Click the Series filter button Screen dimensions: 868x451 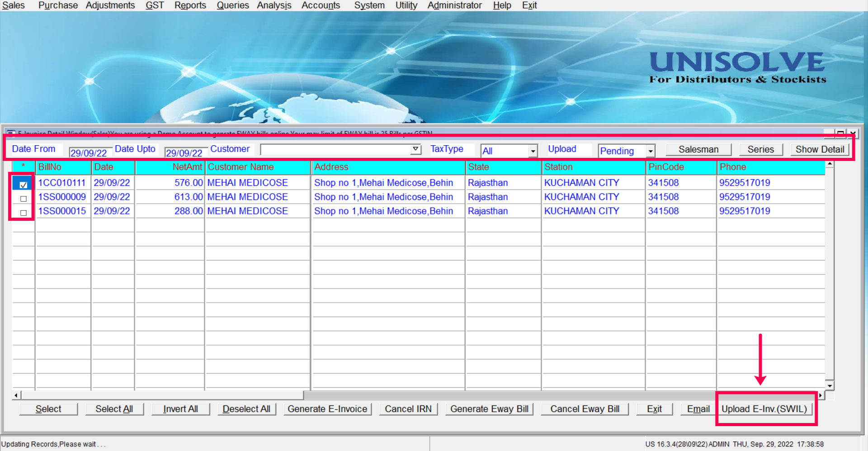[x=761, y=150]
